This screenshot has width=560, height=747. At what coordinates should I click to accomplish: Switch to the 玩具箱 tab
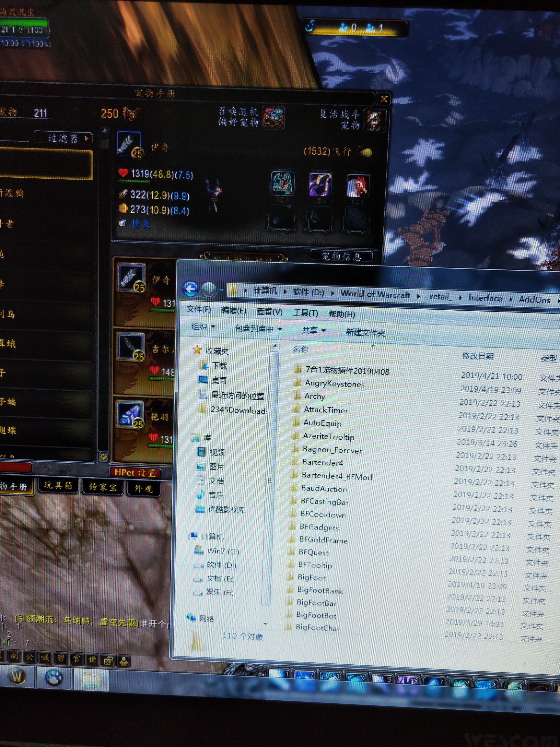click(58, 486)
